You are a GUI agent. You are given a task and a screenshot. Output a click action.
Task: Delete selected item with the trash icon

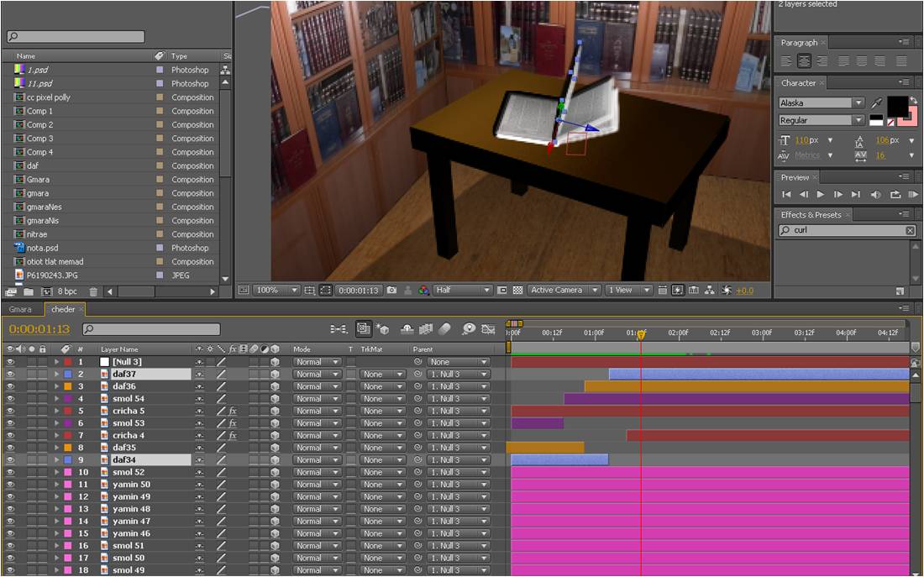[x=93, y=291]
